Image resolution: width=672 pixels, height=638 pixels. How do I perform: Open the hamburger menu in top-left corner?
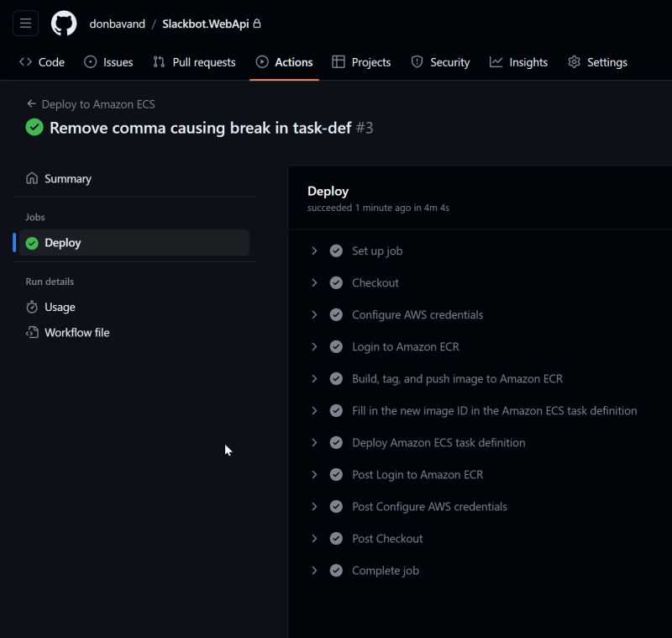pyautogui.click(x=25, y=23)
